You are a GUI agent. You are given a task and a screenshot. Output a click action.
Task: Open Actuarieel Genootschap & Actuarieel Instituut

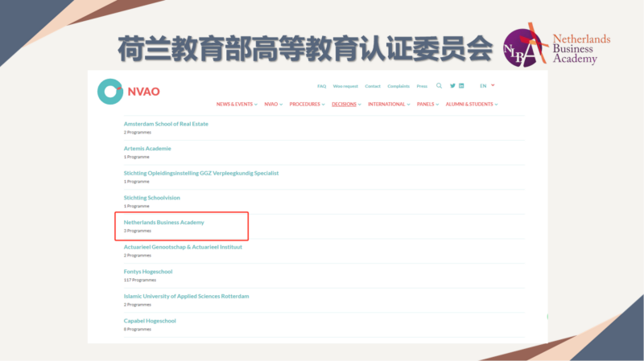183,247
